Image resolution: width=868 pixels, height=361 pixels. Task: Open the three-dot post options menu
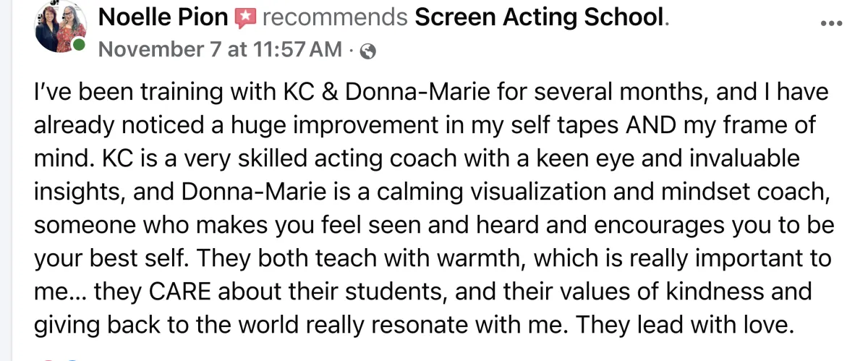pyautogui.click(x=832, y=24)
